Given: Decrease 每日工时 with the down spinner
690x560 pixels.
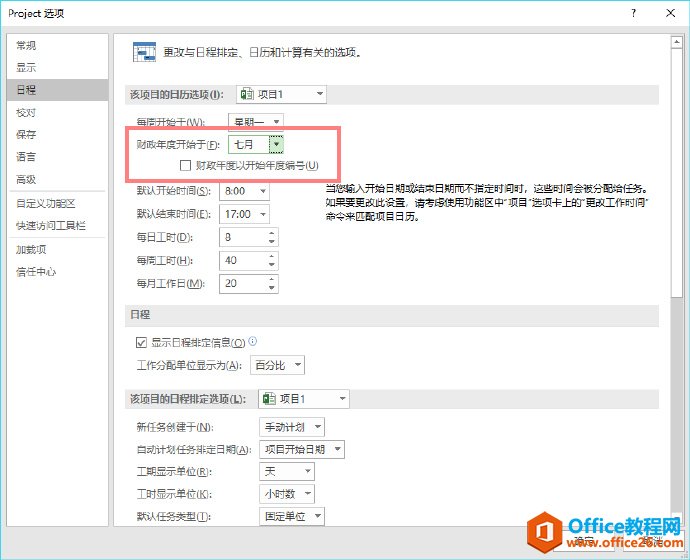Looking at the screenshot, I should (x=272, y=242).
